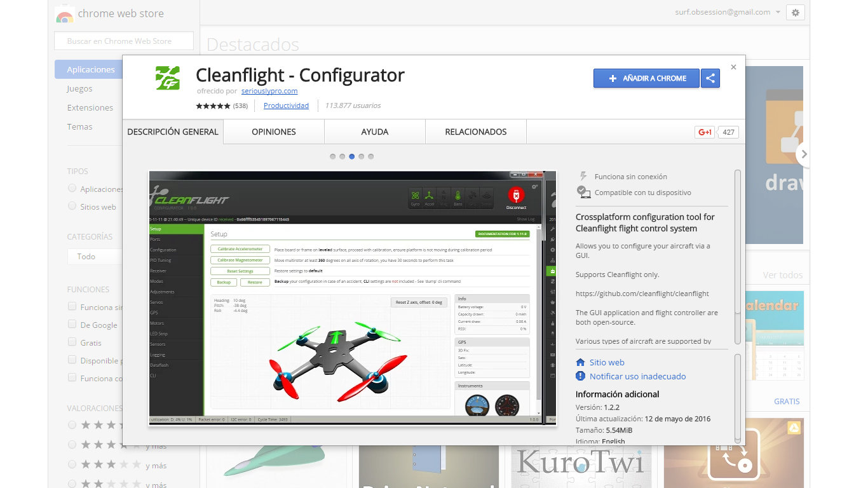Click the 113.877 usuarios text
The width and height of the screenshot is (868, 488).
pos(353,105)
